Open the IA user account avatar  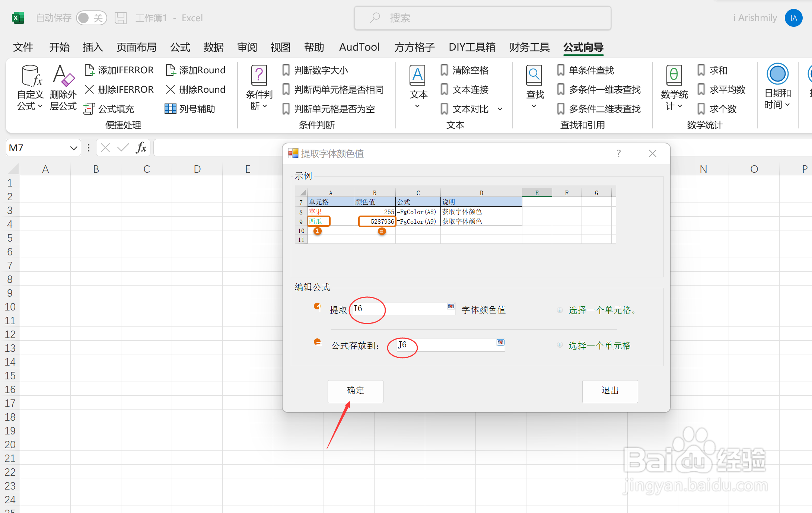(793, 18)
